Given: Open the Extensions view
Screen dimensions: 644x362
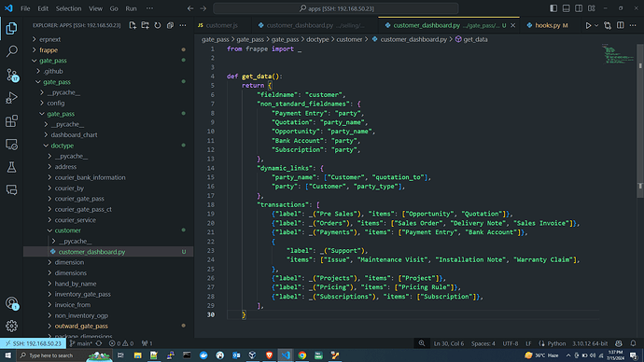Looking at the screenshot, I should [11, 121].
